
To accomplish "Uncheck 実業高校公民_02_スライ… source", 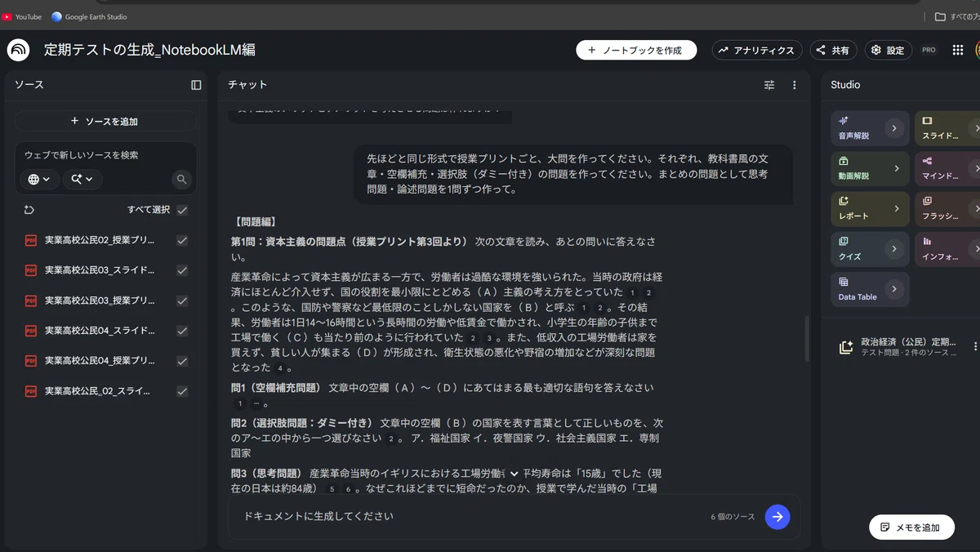I will [182, 391].
